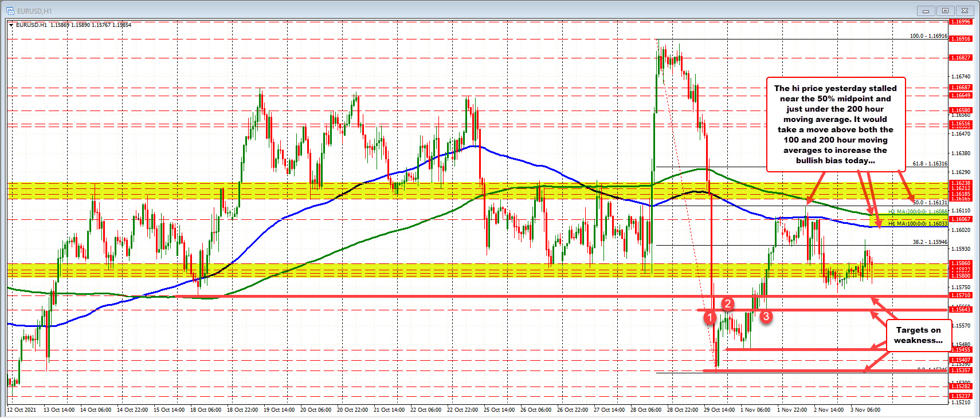Click the 1.15282 red price tag

tap(961, 387)
